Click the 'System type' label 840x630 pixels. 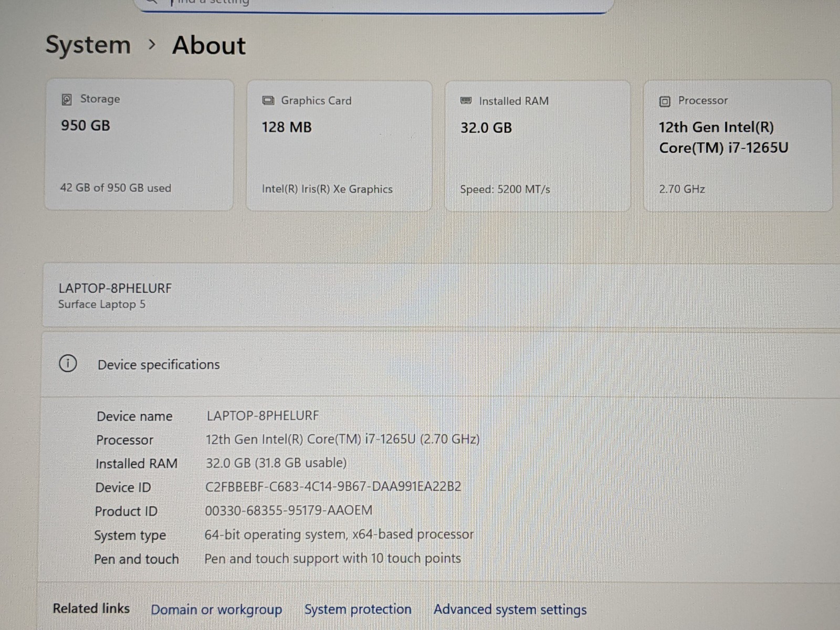tap(130, 535)
